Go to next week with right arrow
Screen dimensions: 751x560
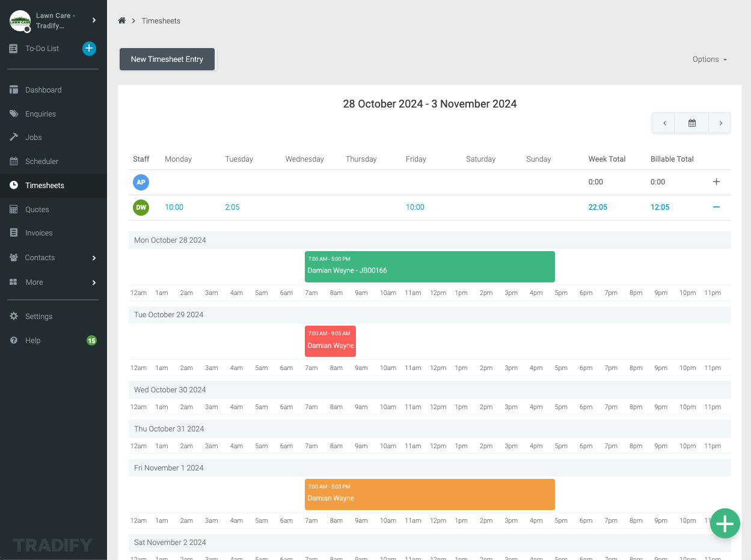(720, 123)
